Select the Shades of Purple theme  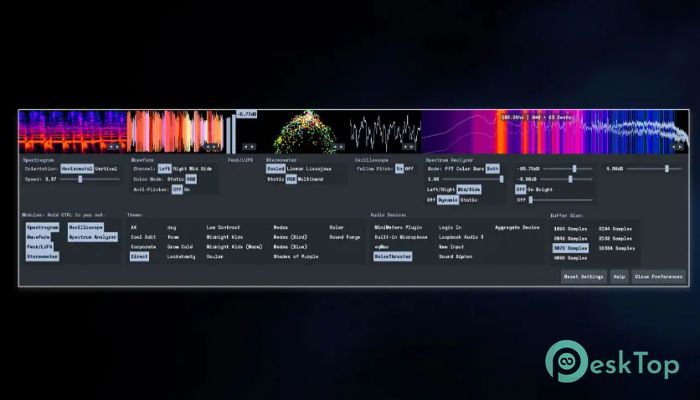click(x=296, y=257)
